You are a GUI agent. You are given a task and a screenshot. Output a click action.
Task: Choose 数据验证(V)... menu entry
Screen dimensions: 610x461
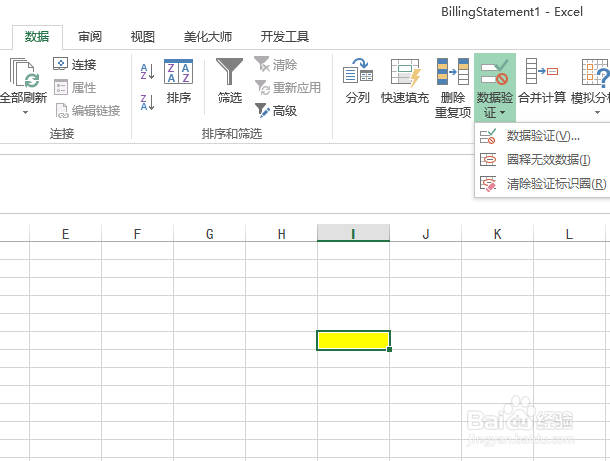click(542, 137)
